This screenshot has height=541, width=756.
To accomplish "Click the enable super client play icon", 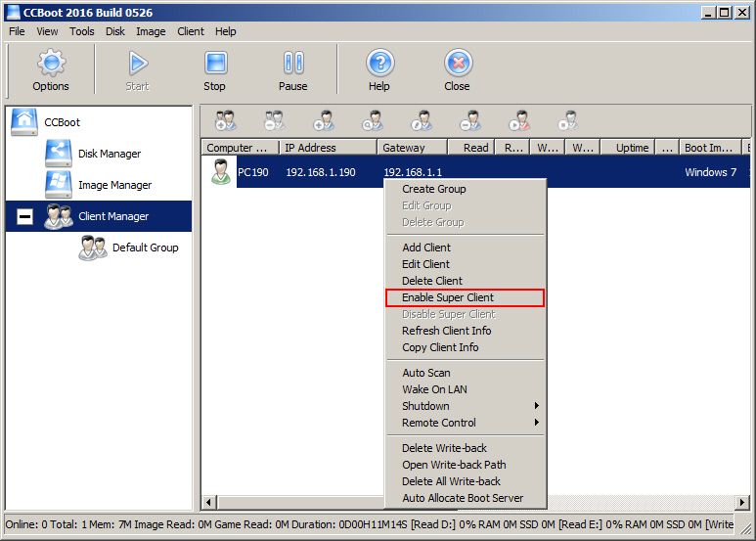I will click(519, 120).
